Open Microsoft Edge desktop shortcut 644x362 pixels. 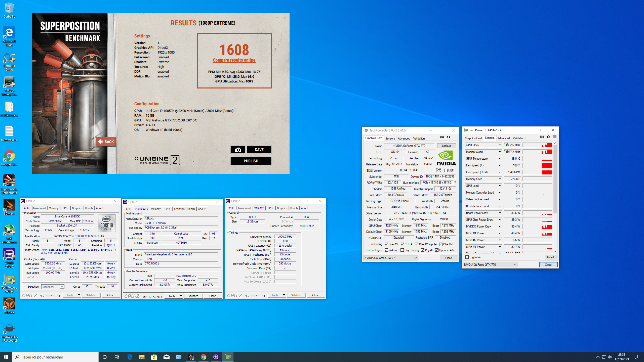[x=9, y=37]
